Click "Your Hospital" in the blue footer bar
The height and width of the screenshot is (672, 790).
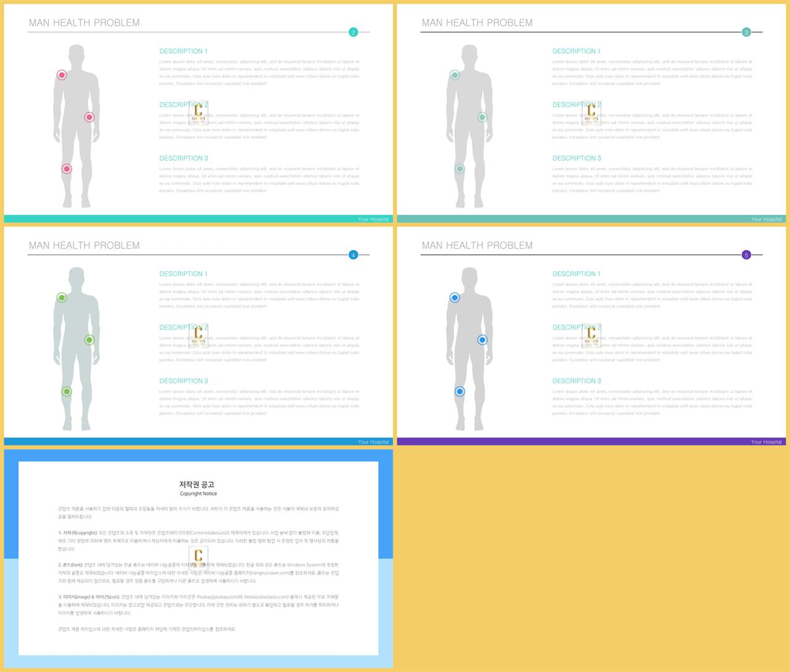point(373,442)
